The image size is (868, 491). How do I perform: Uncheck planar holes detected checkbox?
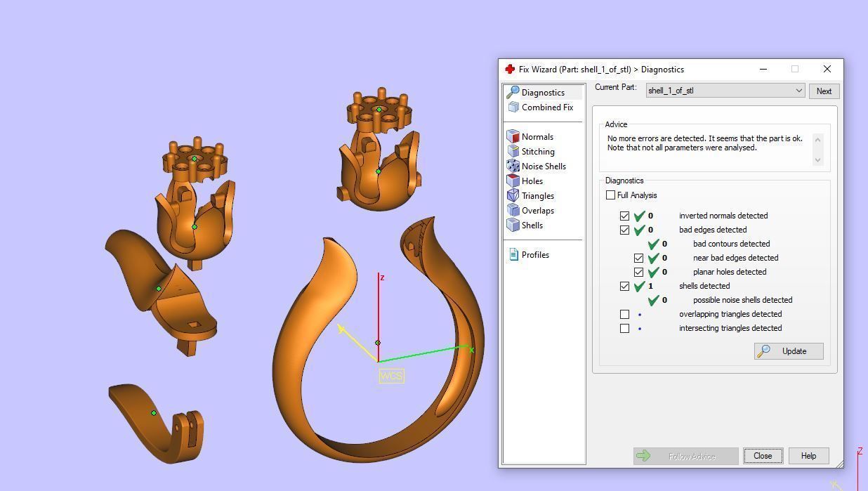pyautogui.click(x=638, y=272)
